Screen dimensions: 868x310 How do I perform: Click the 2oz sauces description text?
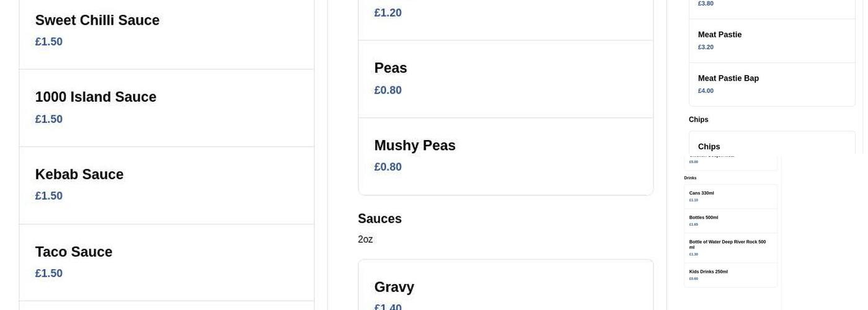365,239
